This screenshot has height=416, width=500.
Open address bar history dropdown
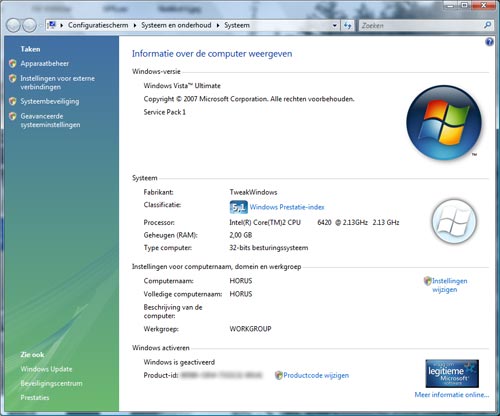tap(334, 25)
